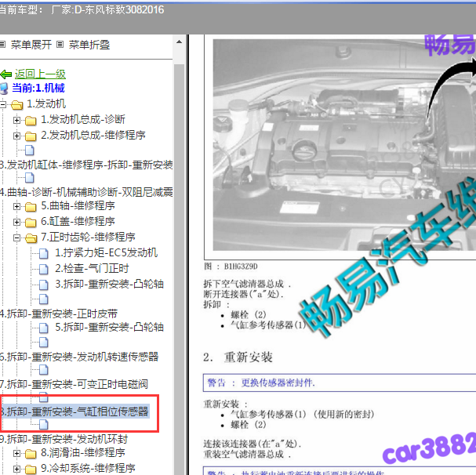Click folder icon of 5.曲轴-维修程序
This screenshot has width=476, height=475.
click(x=31, y=207)
